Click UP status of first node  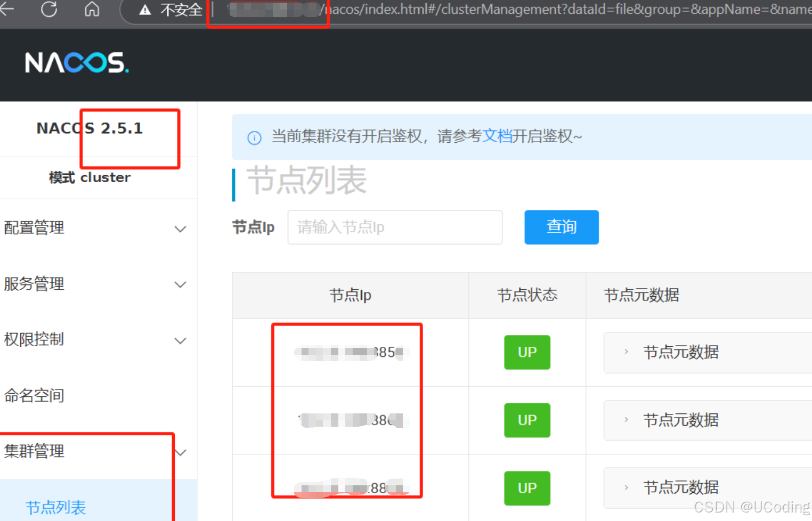[x=527, y=352]
